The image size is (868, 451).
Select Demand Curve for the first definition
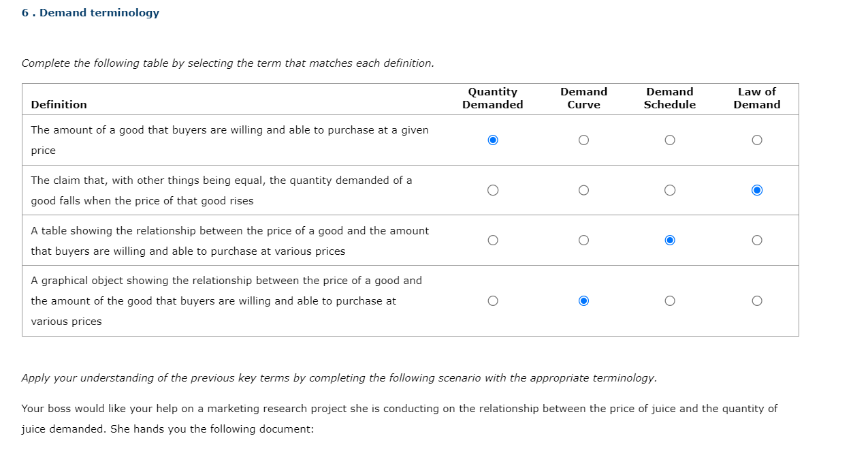click(x=583, y=140)
